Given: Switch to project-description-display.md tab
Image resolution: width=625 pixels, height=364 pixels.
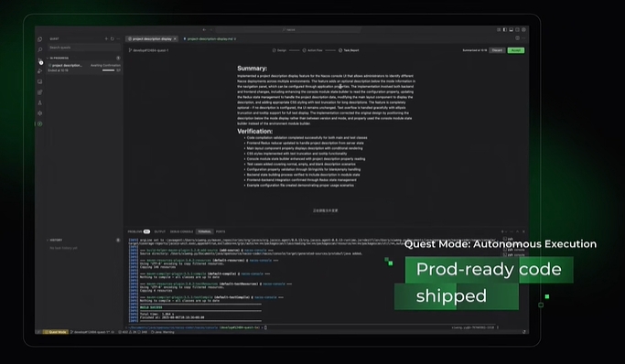Looking at the screenshot, I should (x=210, y=38).
